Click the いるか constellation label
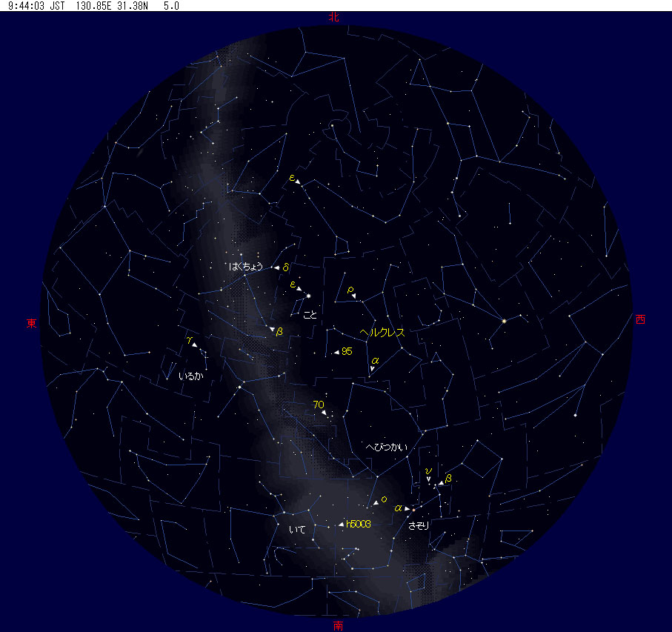 (x=190, y=376)
